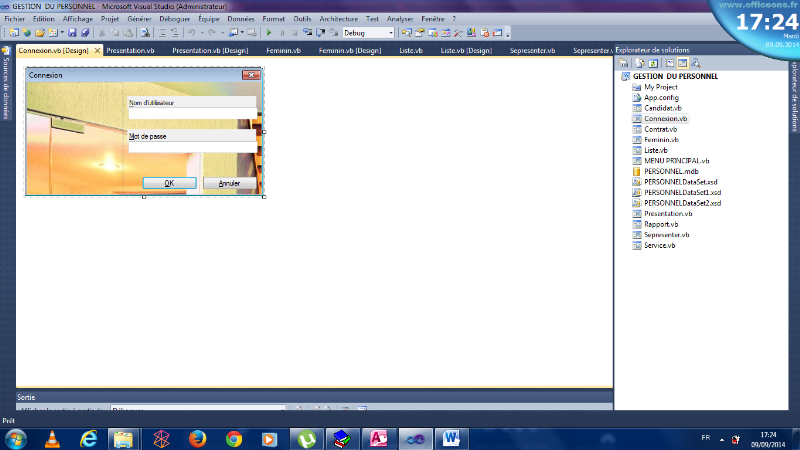
Task: Click the Copy toolbar icon
Action: point(115,33)
